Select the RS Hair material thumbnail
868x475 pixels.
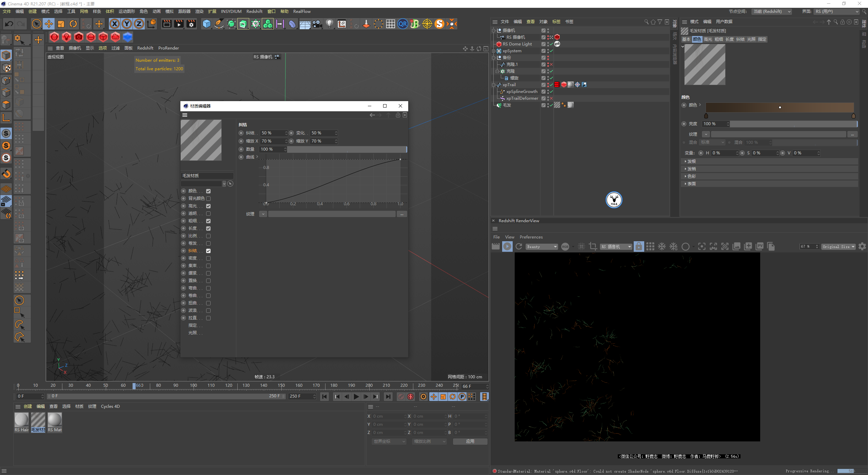[x=21, y=420]
